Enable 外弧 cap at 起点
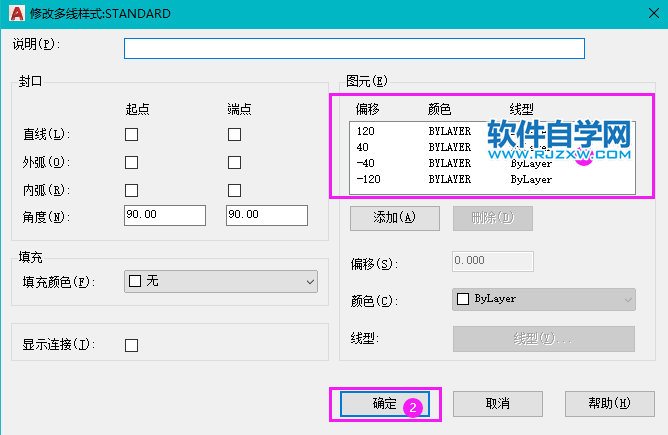 [x=131, y=162]
